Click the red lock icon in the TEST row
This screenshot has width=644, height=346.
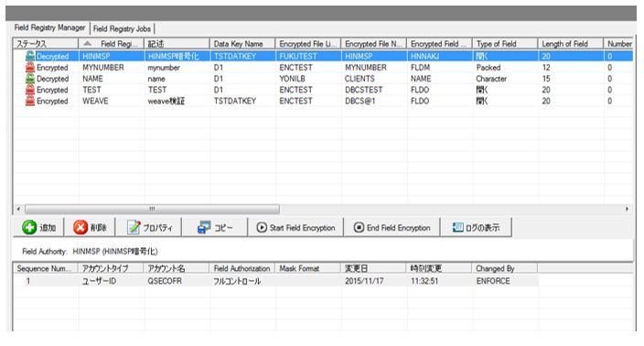point(30,90)
